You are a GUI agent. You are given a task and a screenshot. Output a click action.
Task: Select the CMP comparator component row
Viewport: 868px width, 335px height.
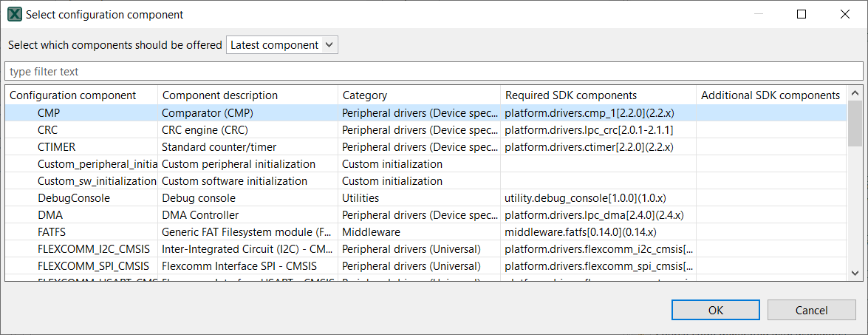coord(49,113)
